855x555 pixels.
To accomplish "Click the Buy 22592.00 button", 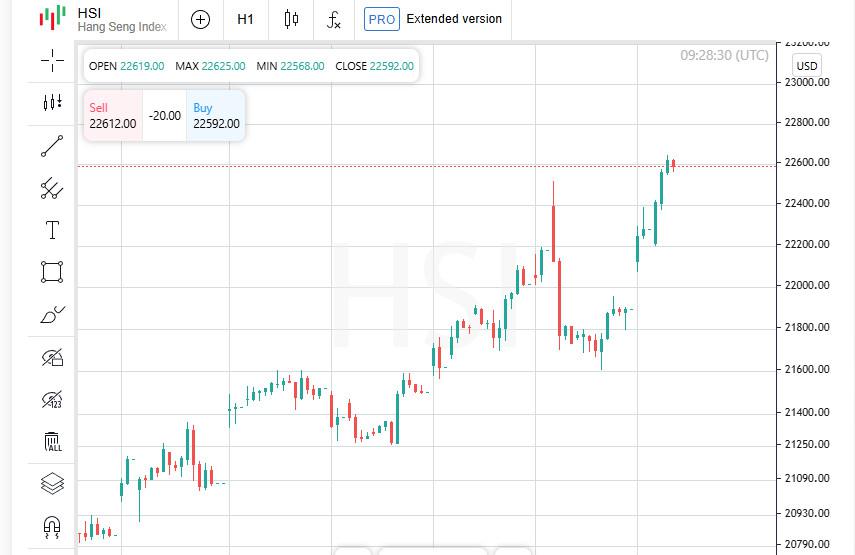I will coord(216,116).
